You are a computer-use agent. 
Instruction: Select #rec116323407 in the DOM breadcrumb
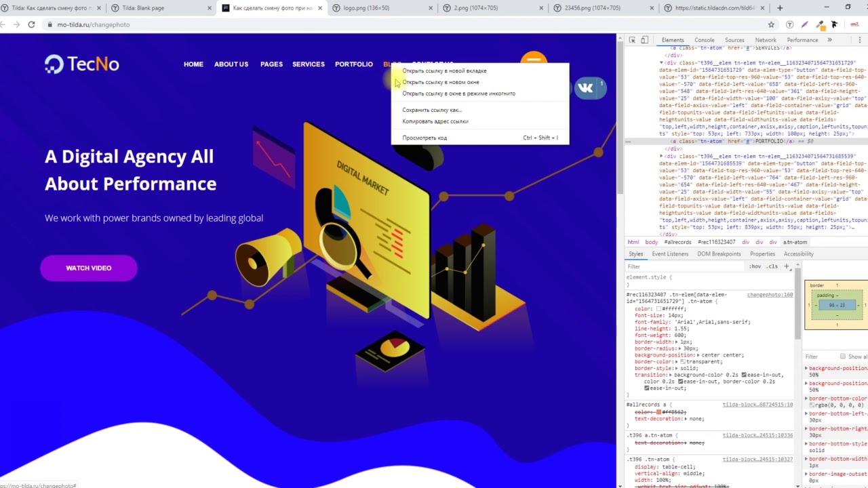pyautogui.click(x=716, y=242)
